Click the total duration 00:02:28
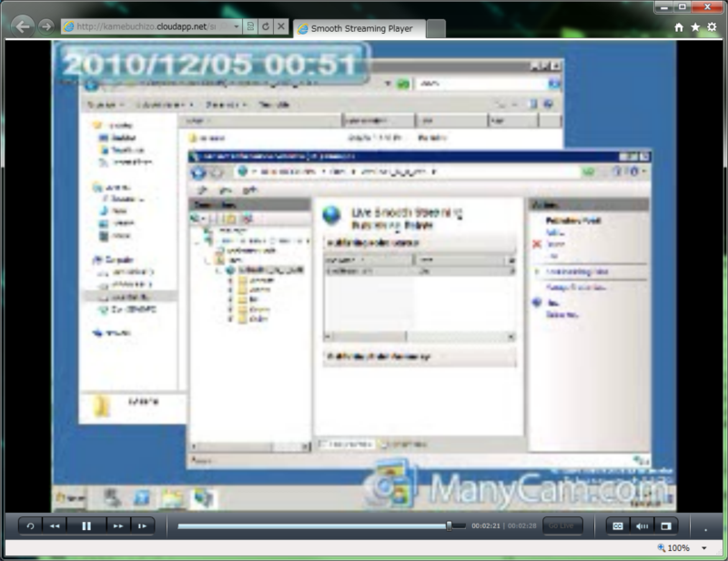728x561 pixels. tap(521, 526)
